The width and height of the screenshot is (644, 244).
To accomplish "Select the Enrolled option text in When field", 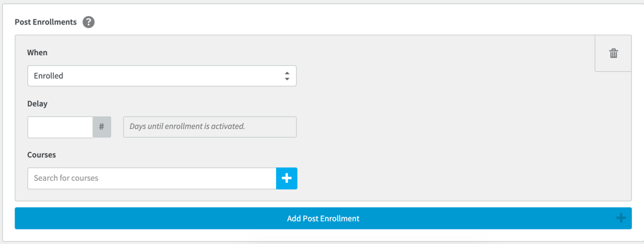I will pos(49,76).
